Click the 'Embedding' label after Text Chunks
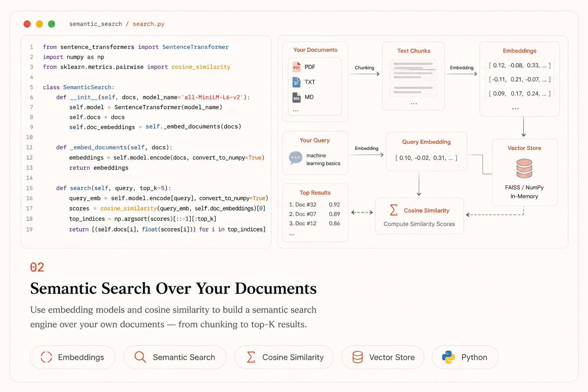This screenshot has height=392, width=588. click(462, 68)
